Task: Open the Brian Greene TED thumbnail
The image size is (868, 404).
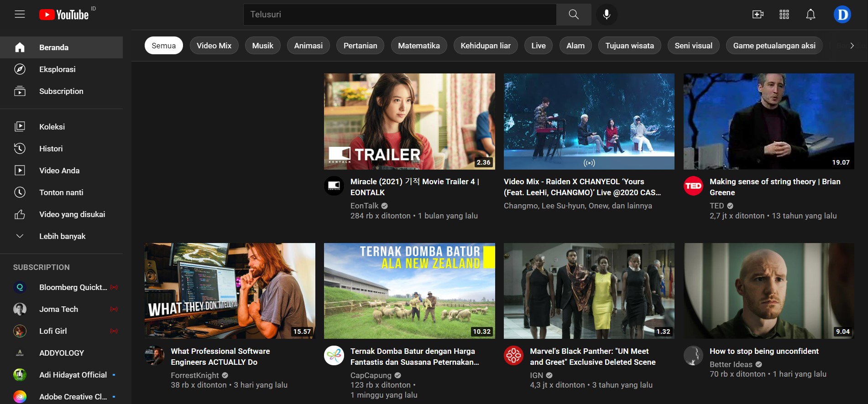Action: [x=769, y=121]
